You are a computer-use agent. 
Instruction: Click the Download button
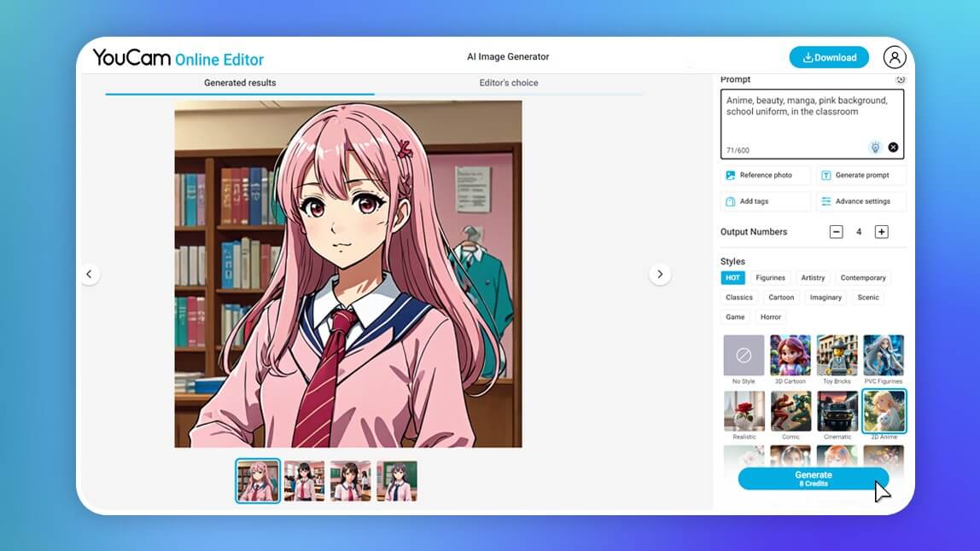click(x=829, y=57)
